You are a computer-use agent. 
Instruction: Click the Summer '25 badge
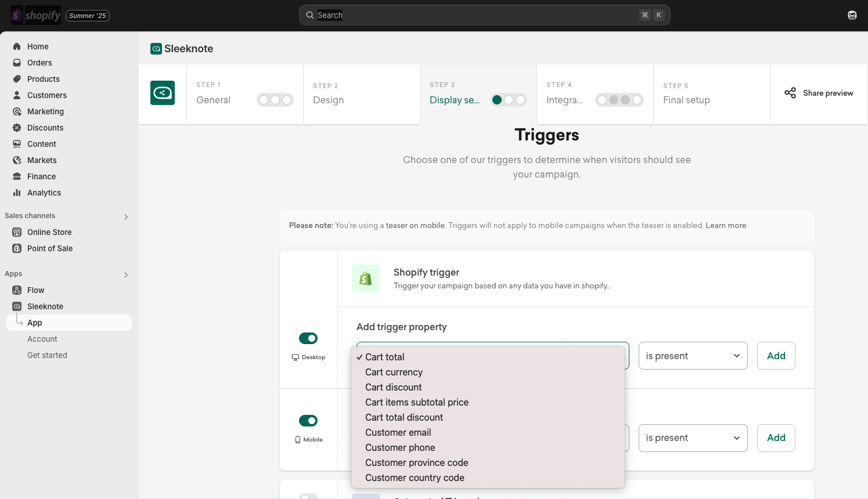click(x=88, y=16)
